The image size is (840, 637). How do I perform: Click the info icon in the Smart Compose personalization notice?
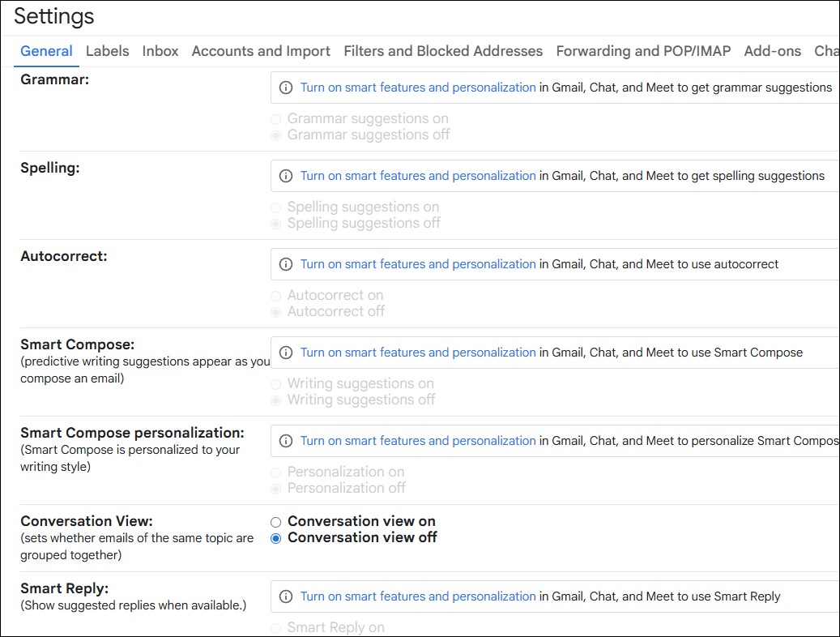coord(286,441)
